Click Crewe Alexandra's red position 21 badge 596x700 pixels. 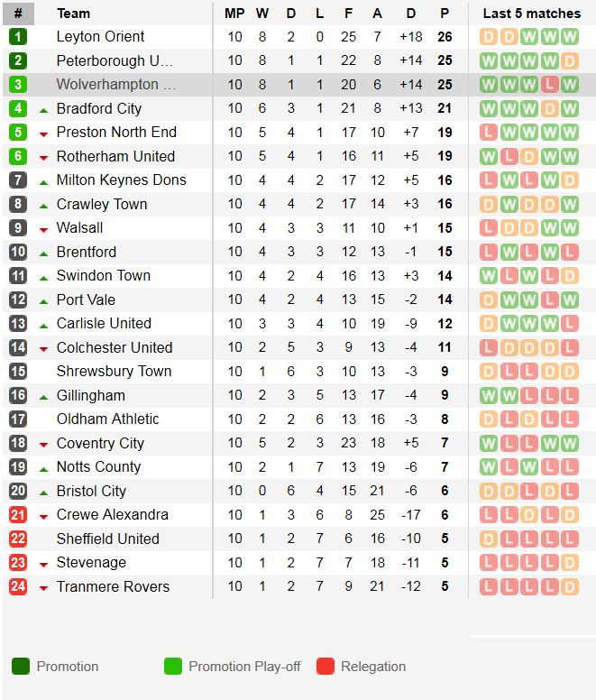coord(18,515)
